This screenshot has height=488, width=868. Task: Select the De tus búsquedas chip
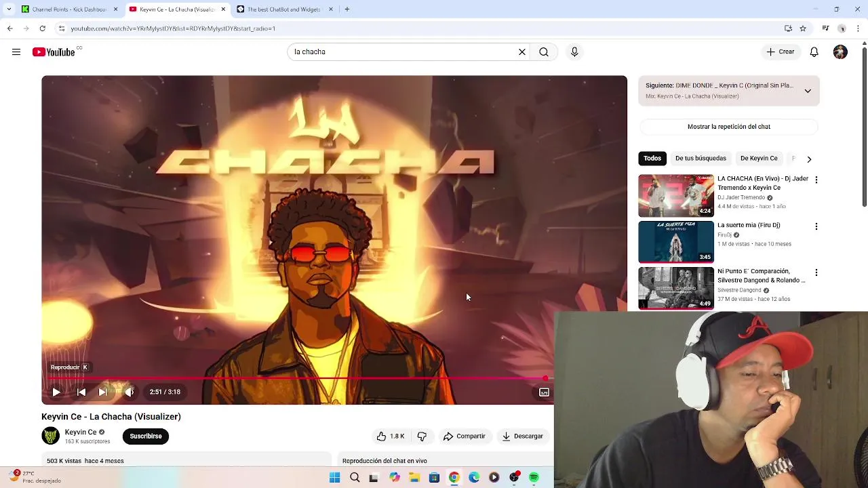[x=701, y=159]
